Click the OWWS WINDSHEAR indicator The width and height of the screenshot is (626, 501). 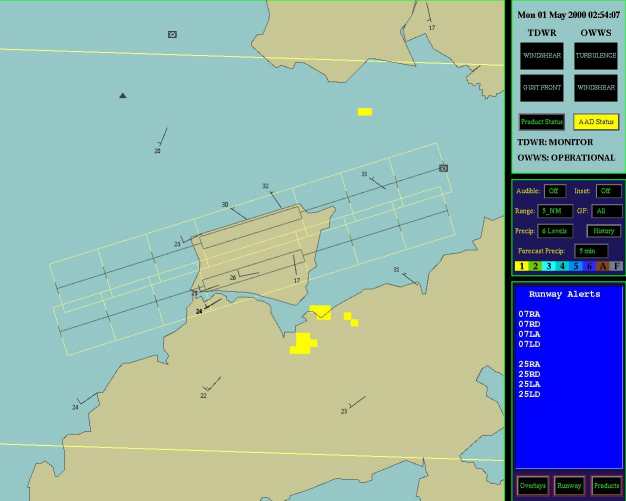tap(596, 88)
